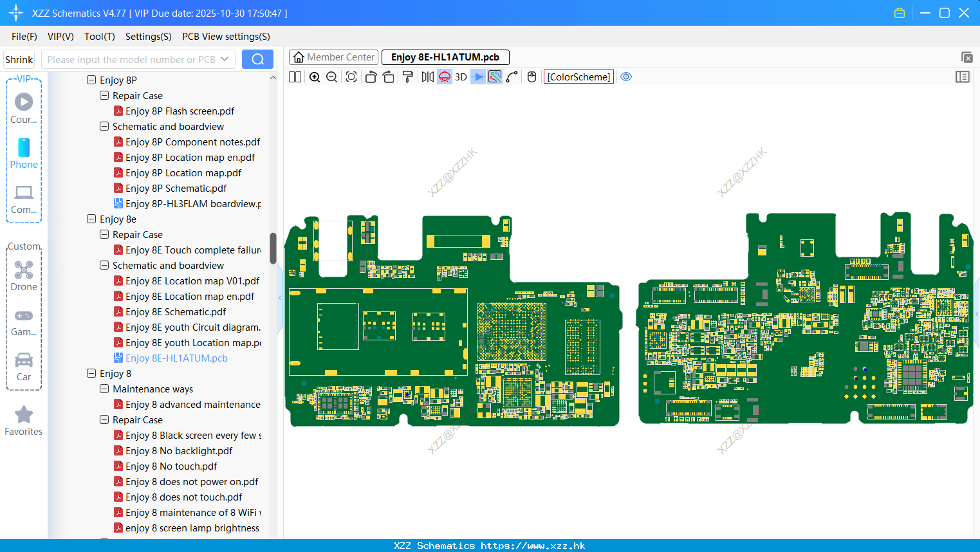980x552 pixels.
Task: Zoom in on the PCB view
Action: (315, 77)
